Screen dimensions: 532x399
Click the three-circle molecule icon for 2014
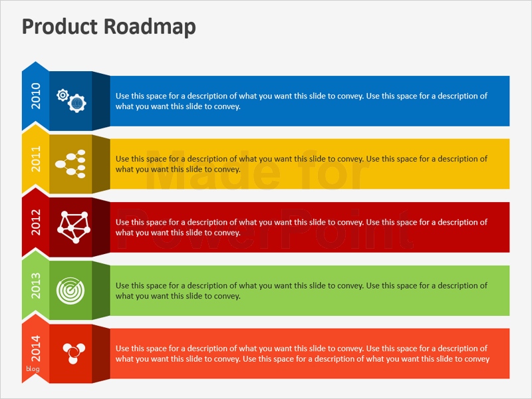[x=70, y=352]
